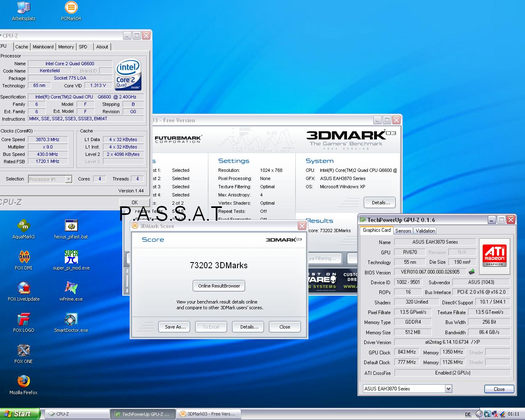This screenshot has height=420, width=525.
Task: Show hidden system tray icons arrow
Action: pos(479,414)
